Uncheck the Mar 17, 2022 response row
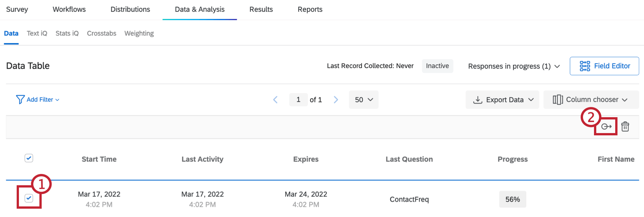 click(x=29, y=198)
